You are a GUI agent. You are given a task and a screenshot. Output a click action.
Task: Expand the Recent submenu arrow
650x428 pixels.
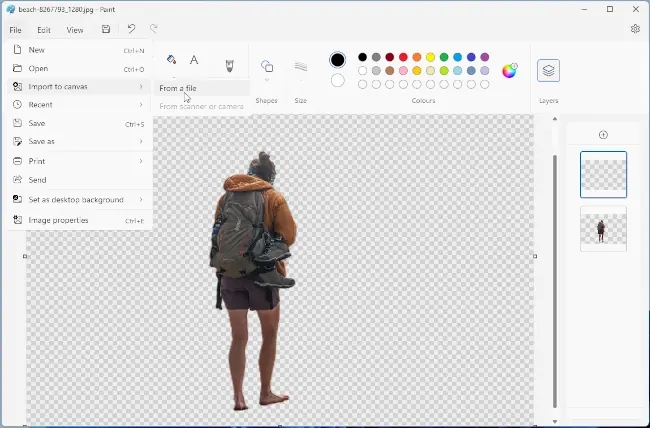point(141,105)
